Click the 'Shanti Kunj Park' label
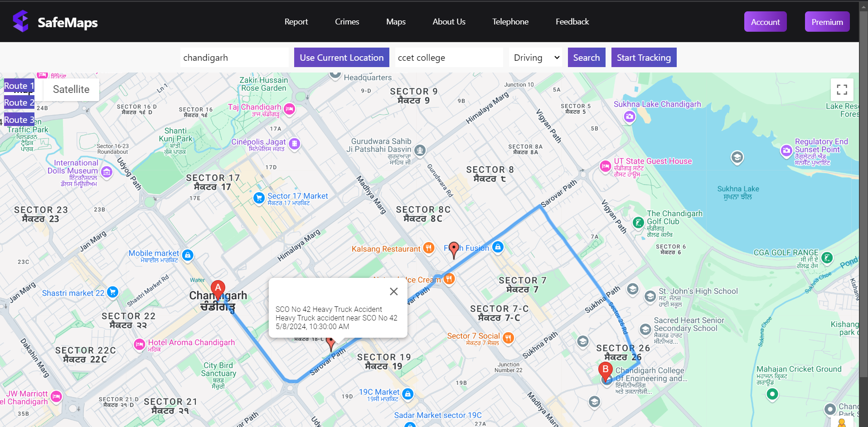The image size is (868, 427). [175, 135]
